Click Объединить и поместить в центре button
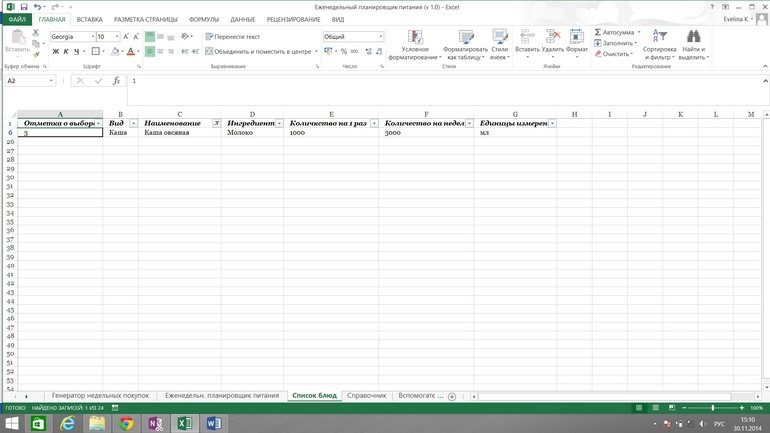The image size is (770, 433). coord(261,51)
